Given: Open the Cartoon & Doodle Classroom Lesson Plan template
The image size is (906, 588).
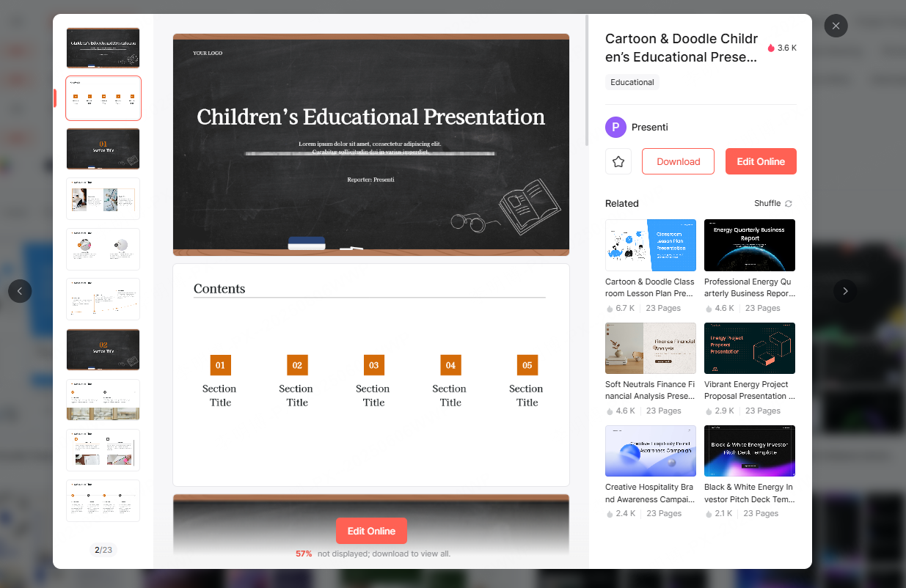Looking at the screenshot, I should [x=650, y=245].
